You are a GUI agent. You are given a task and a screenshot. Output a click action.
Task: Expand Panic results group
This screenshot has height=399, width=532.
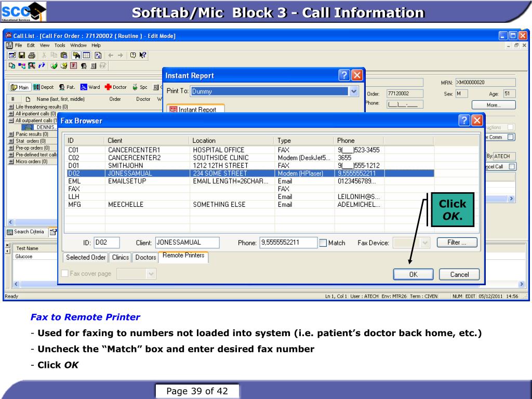[x=11, y=134]
